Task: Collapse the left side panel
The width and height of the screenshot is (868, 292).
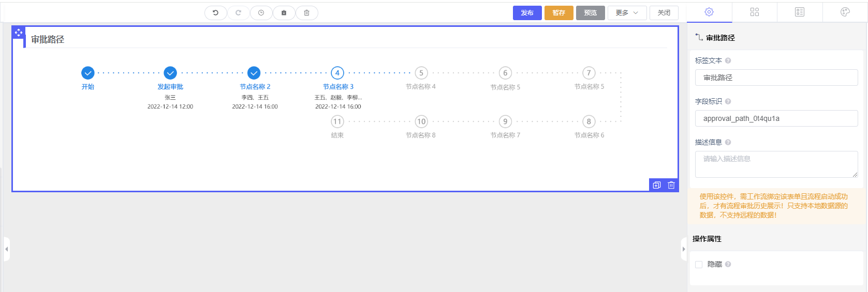Action: click(6, 249)
